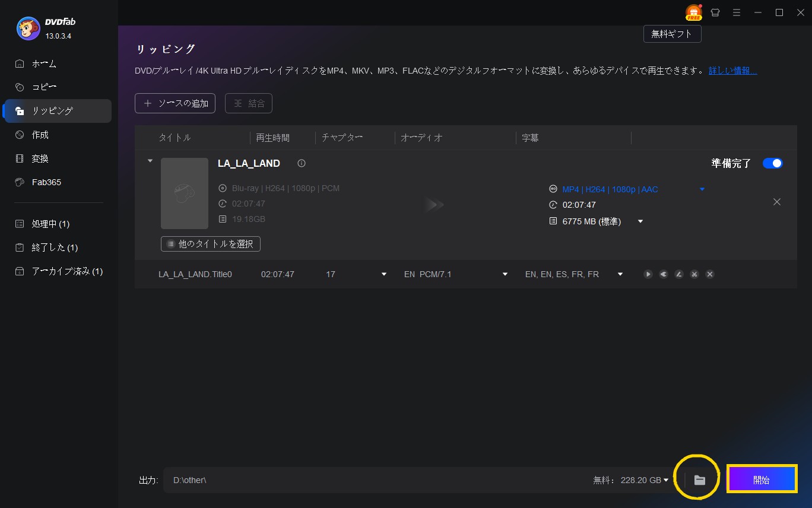Click Blu-ray | H264 | 1080p | PCM source info
Viewport: 812px width, 508px height.
click(x=286, y=188)
